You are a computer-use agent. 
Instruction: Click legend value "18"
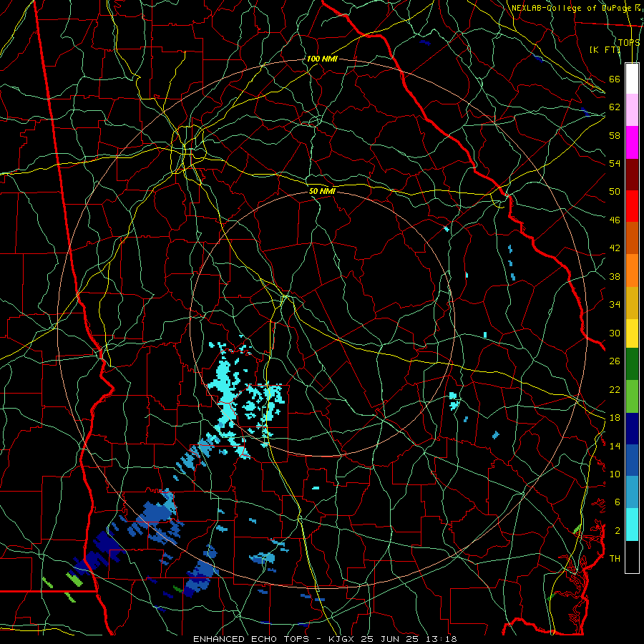pyautogui.click(x=615, y=418)
